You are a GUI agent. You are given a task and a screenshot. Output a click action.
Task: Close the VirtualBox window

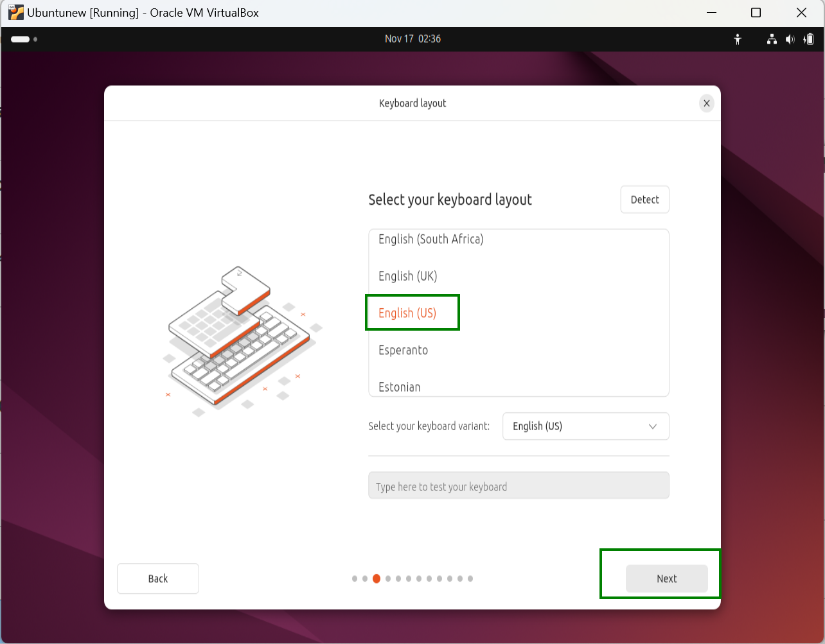tap(801, 12)
